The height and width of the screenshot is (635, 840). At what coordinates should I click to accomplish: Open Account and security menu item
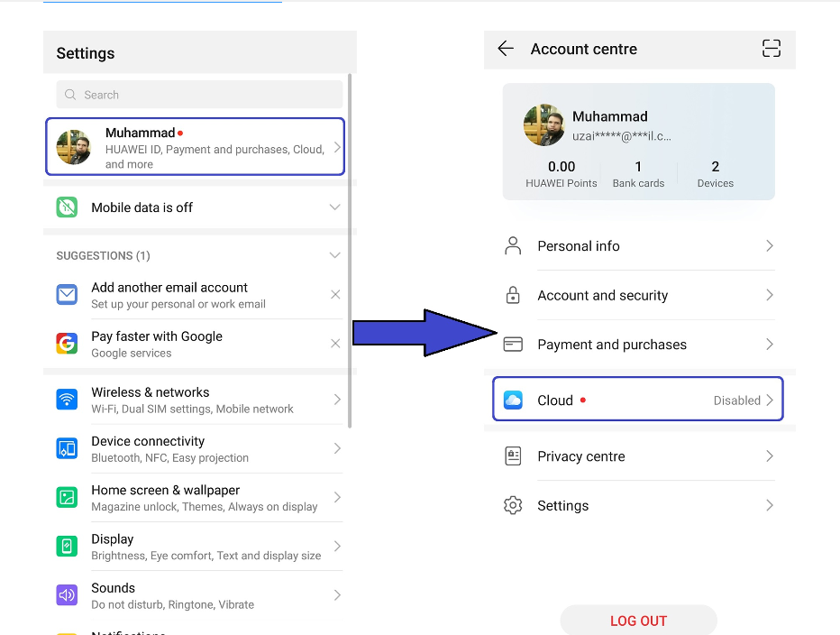click(603, 296)
